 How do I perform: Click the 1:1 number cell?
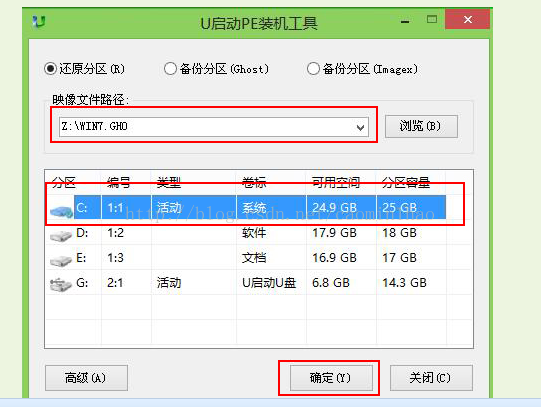pyautogui.click(x=115, y=208)
